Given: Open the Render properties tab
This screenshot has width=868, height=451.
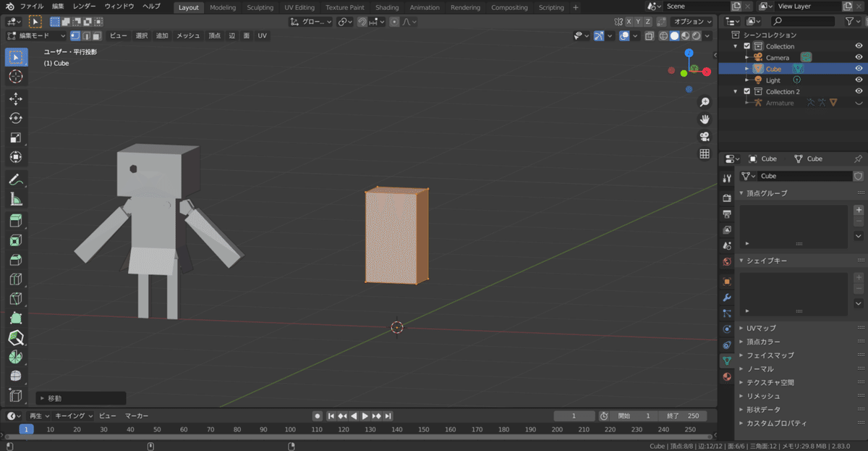Looking at the screenshot, I should tap(727, 197).
